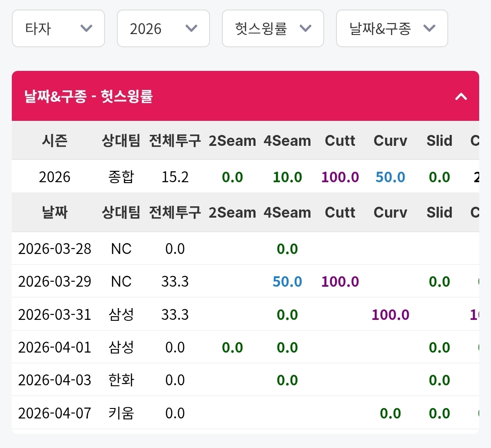Open the 날짜&구종 grouping dropdown

tap(392, 29)
